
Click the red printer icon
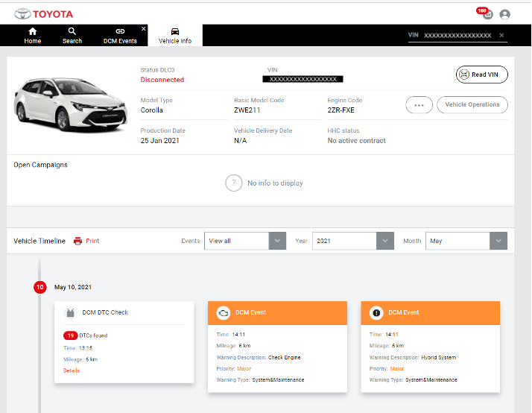(x=77, y=241)
